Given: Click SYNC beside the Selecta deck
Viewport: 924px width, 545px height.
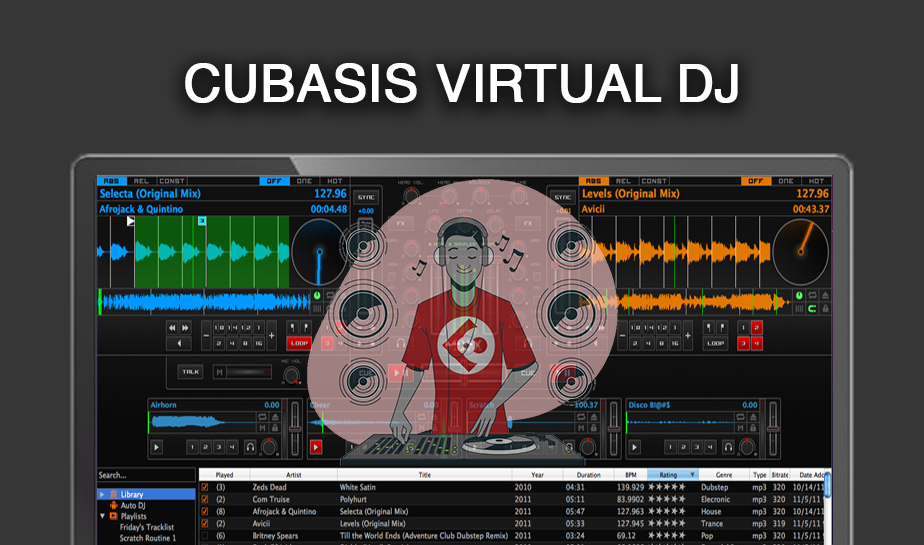Looking at the screenshot, I should point(366,197).
